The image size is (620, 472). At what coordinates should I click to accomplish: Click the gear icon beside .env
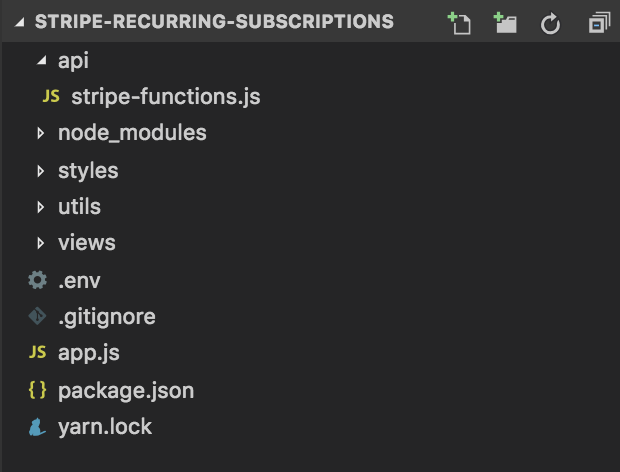38,280
